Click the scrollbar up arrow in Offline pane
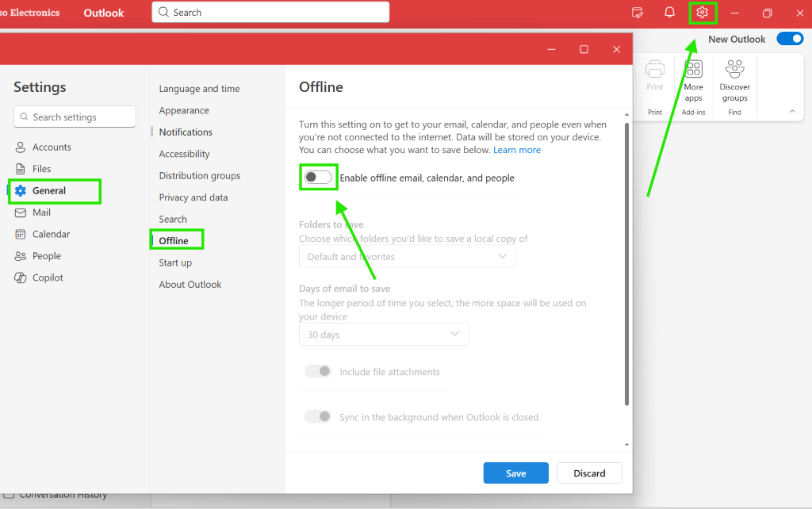The width and height of the screenshot is (812, 509). click(626, 114)
